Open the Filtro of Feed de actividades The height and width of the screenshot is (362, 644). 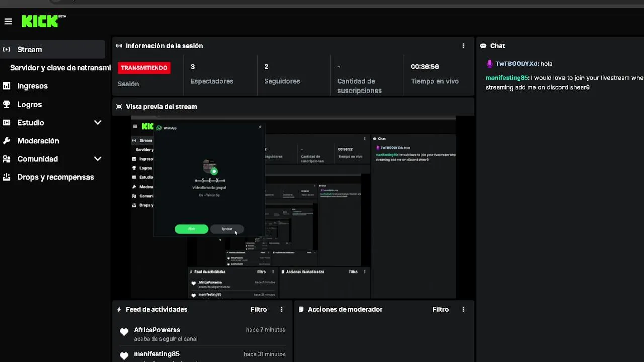(259, 309)
